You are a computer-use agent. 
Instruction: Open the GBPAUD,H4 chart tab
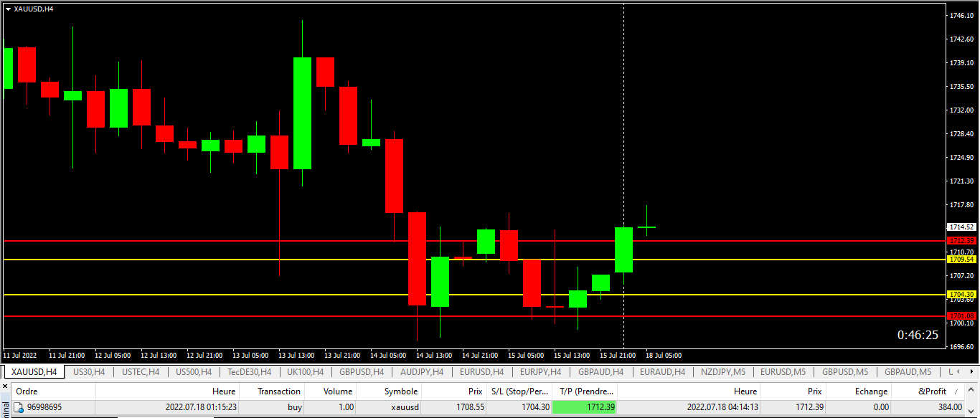pos(601,372)
